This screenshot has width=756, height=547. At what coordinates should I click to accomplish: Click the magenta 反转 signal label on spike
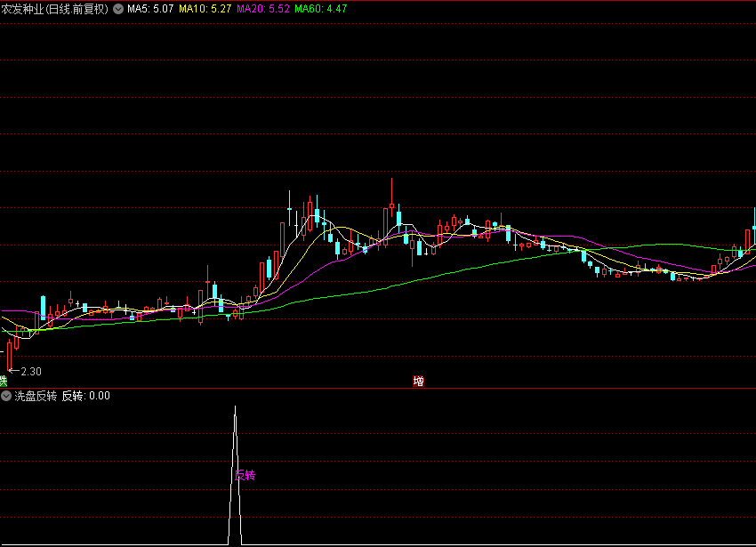point(245,475)
